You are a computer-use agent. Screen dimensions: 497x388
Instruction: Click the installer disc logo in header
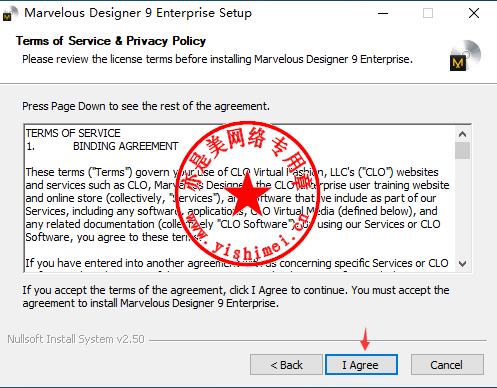coord(465,55)
